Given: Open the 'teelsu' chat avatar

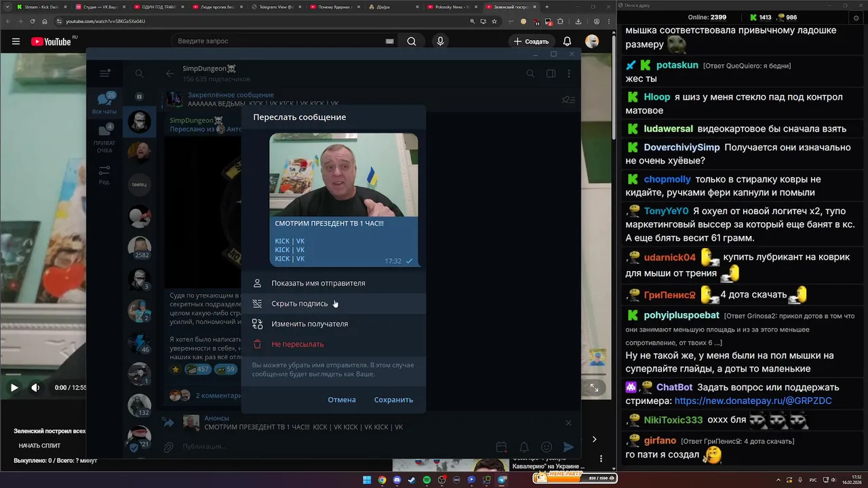Looking at the screenshot, I should click(140, 184).
